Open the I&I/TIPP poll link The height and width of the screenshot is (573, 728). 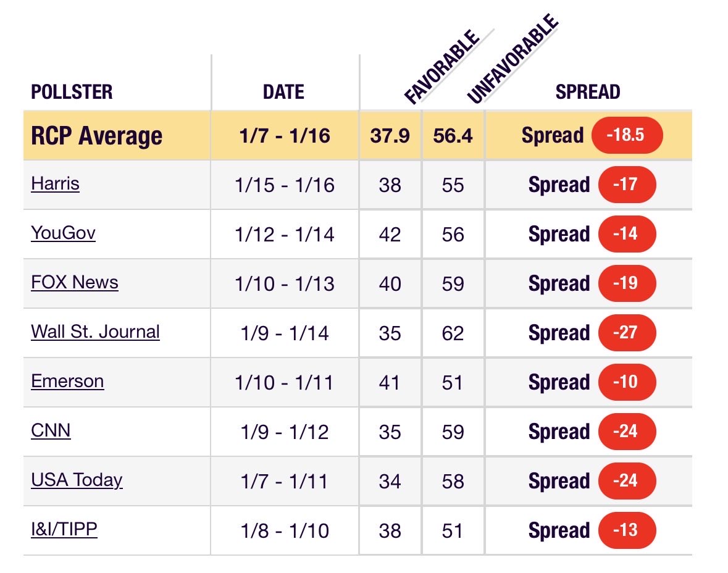64,529
